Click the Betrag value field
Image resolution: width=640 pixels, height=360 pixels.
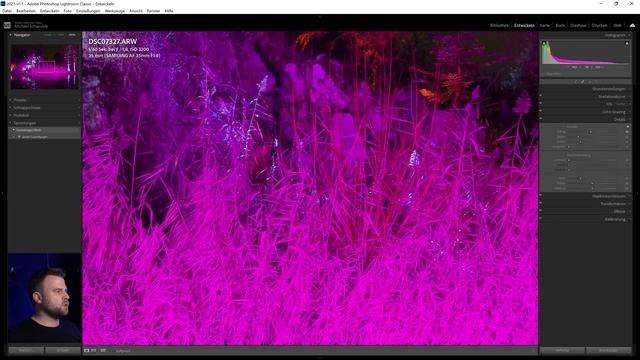[627, 132]
